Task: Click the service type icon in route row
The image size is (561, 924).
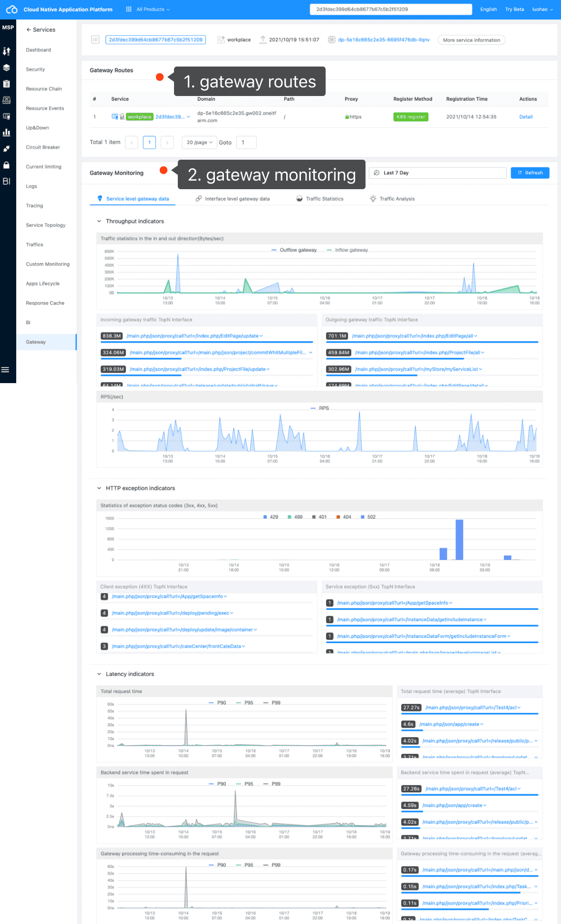Action: coord(115,116)
